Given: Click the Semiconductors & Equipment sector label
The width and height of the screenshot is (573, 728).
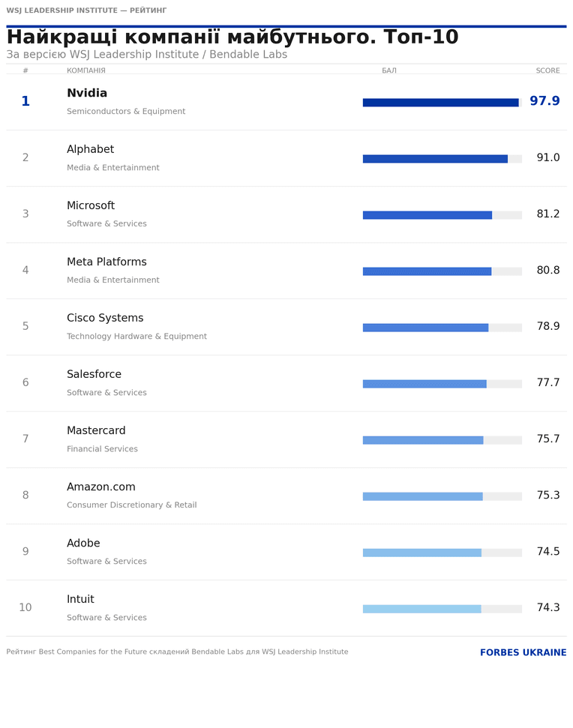Looking at the screenshot, I should tap(126, 112).
